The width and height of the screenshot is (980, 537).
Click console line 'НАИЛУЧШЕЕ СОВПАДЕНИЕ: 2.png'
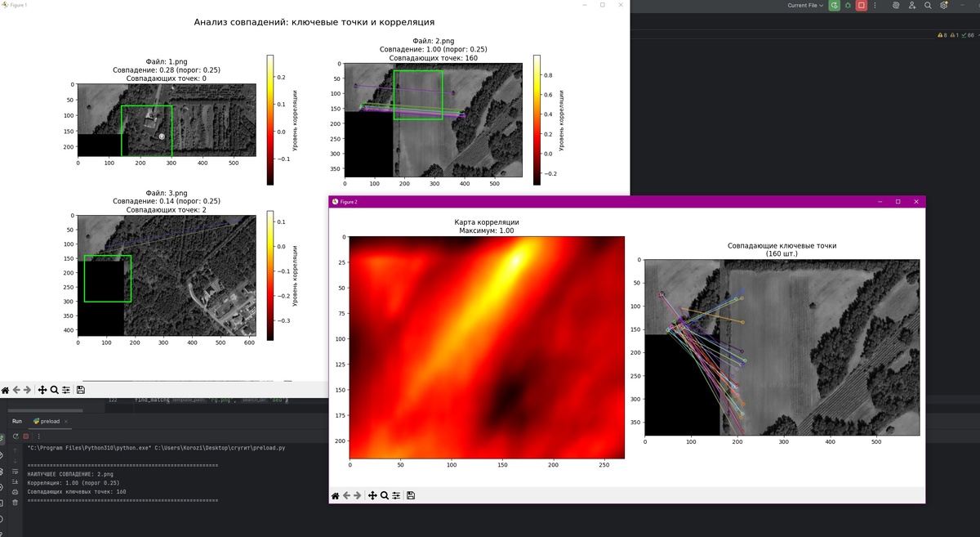[x=71, y=473]
